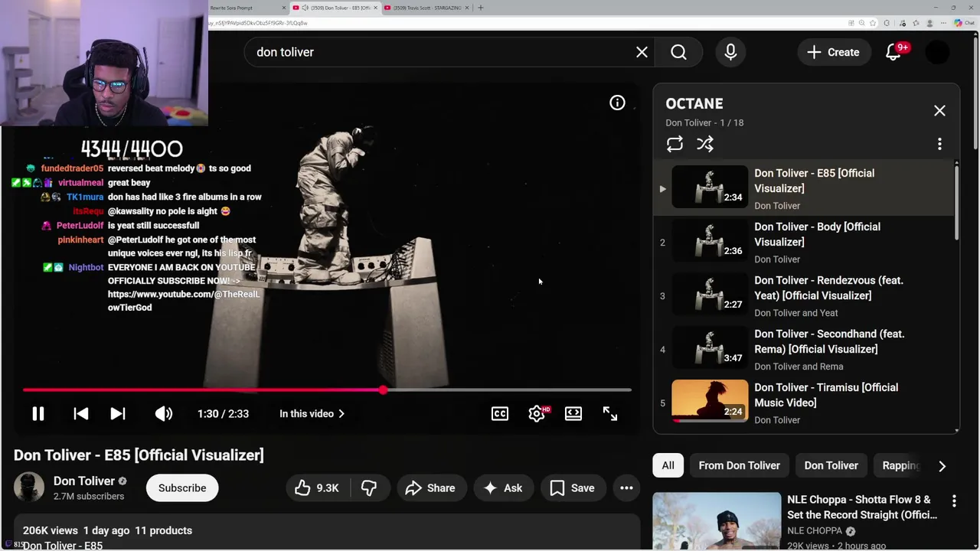Click the E85 video title text
980x551 pixels.
click(x=139, y=455)
